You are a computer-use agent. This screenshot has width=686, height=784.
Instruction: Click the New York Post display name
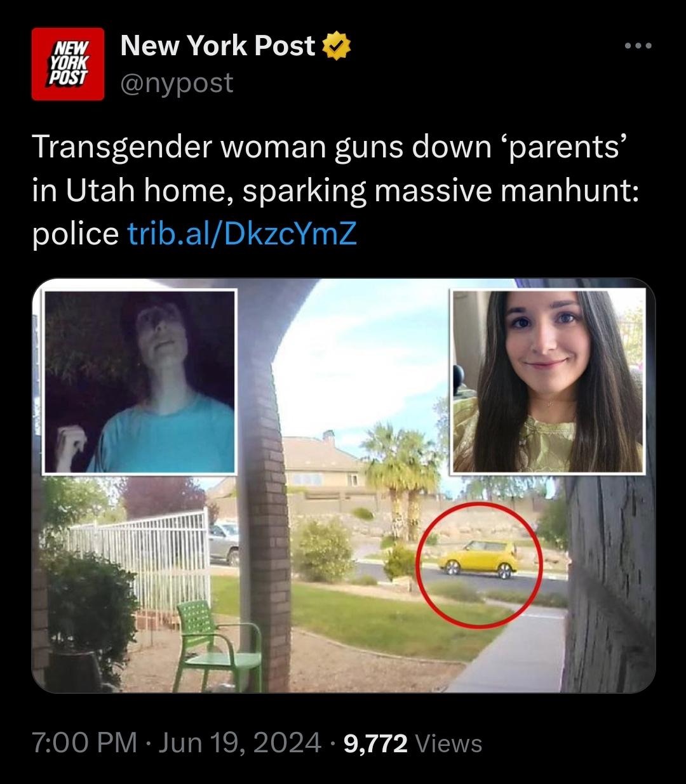click(218, 46)
